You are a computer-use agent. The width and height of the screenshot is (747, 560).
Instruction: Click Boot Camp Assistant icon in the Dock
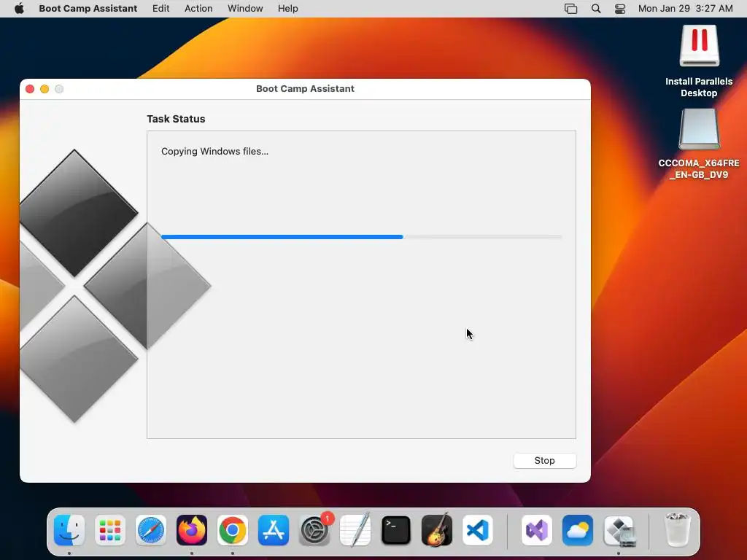619,530
